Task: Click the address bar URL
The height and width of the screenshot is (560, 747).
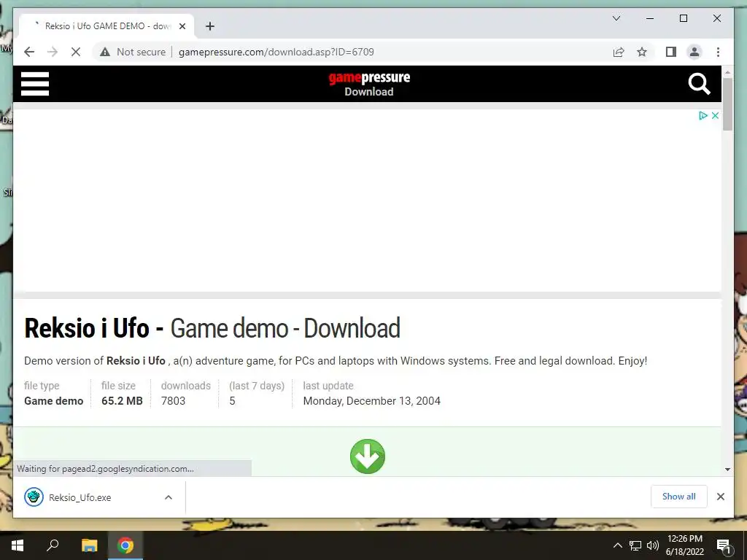Action: [x=276, y=52]
